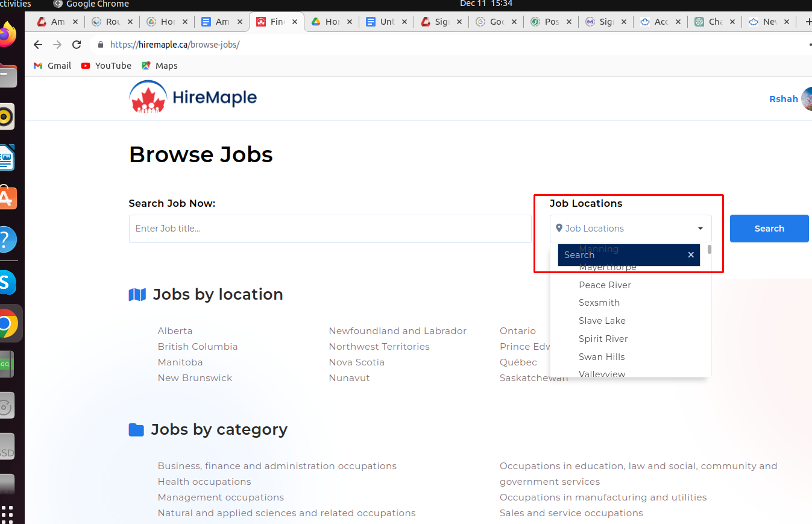Open Health occupations category
812x524 pixels.
[204, 482]
